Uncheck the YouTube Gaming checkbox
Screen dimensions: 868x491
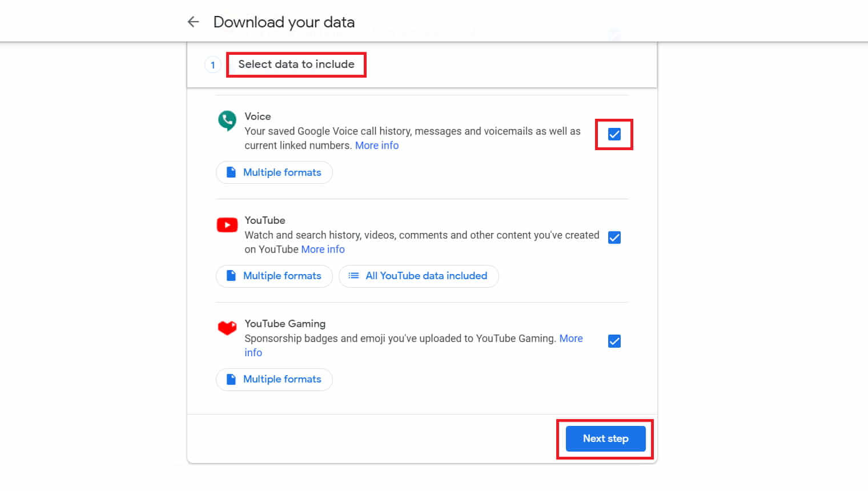[x=614, y=341]
